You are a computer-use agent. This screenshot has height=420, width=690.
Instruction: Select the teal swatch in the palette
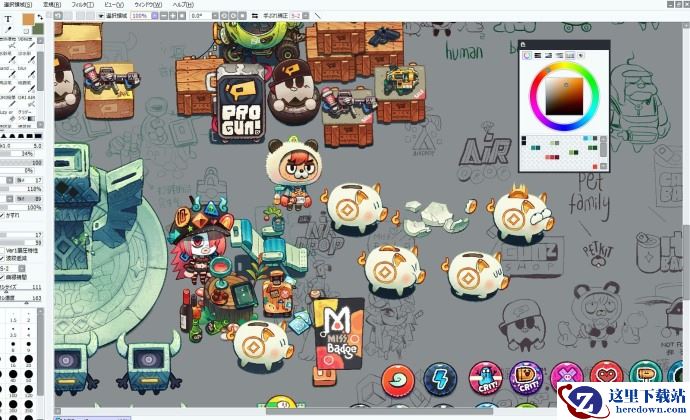[x=533, y=147]
